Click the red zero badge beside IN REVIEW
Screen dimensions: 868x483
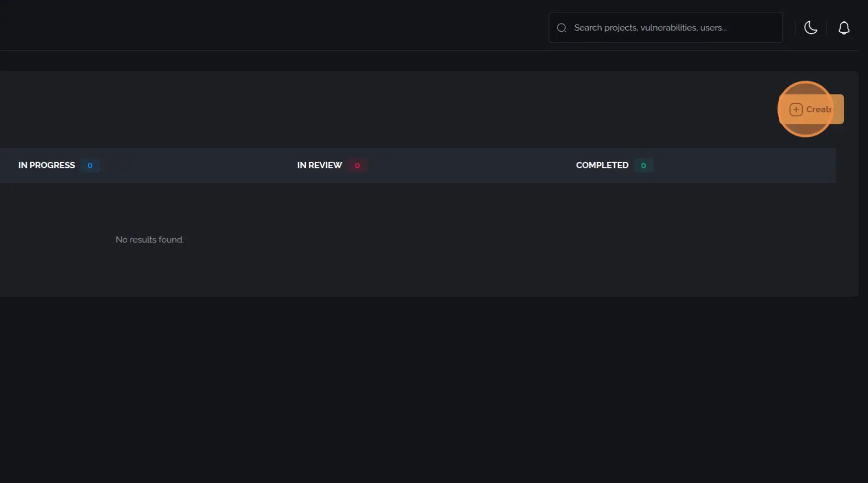(358, 165)
